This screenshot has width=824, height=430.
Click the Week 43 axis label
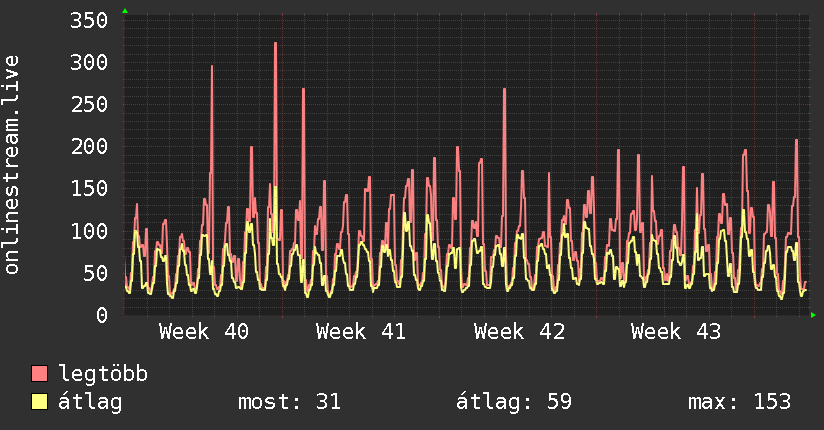pos(676,332)
